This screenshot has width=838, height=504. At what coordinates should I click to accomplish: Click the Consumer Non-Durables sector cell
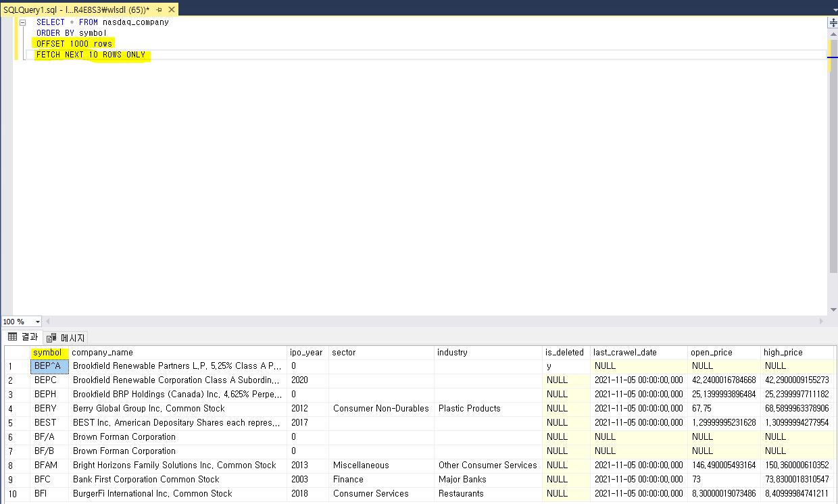[382, 409]
